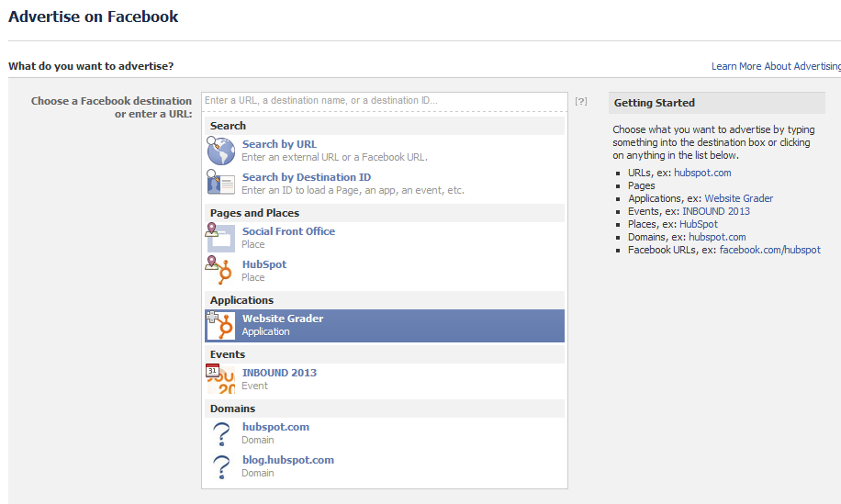Click 'Enter an ID to load a Page' description
This screenshot has width=841, height=504.
coord(353,190)
